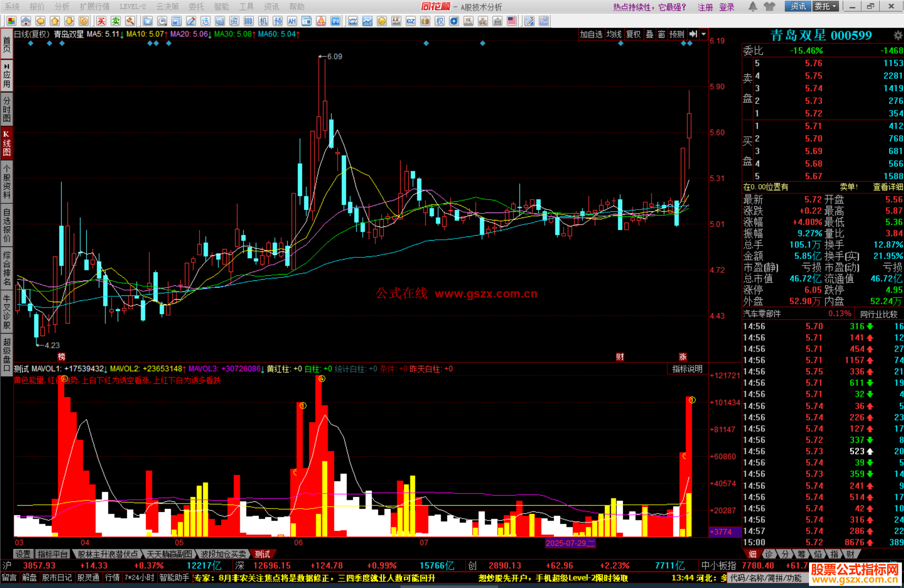This screenshot has height=588, width=904.
Task: Expand the 同行业比较 industry comparison
Action: 879,314
